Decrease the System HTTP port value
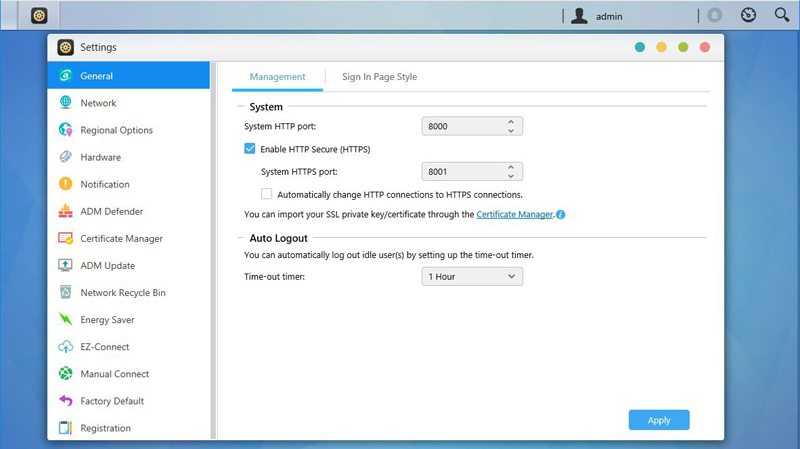Screen dimensions: 800x449 (511, 131)
